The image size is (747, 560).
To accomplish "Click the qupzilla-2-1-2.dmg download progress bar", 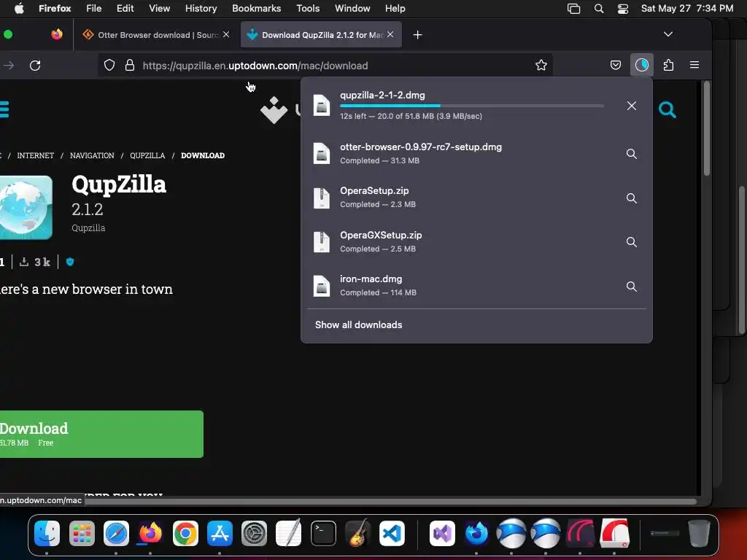I will [472, 106].
